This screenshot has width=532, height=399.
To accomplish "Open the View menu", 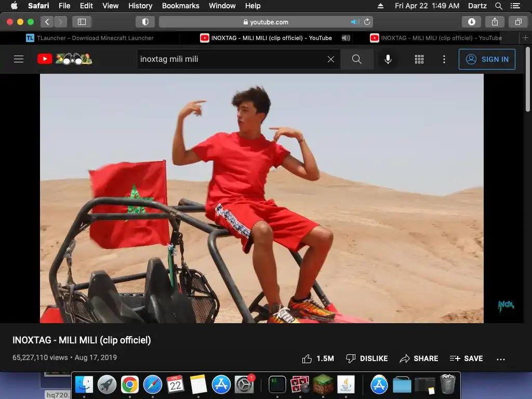I will [110, 6].
